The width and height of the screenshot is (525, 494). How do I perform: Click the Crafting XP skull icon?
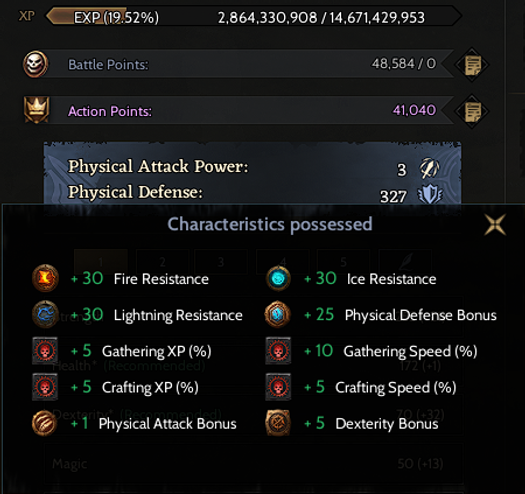pyautogui.click(x=45, y=387)
